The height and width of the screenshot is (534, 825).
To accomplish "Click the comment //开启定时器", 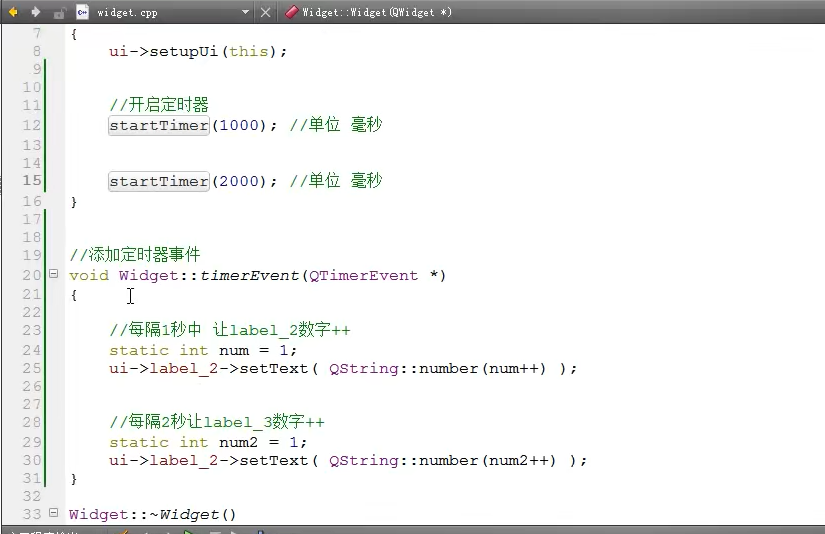I will pyautogui.click(x=159, y=105).
